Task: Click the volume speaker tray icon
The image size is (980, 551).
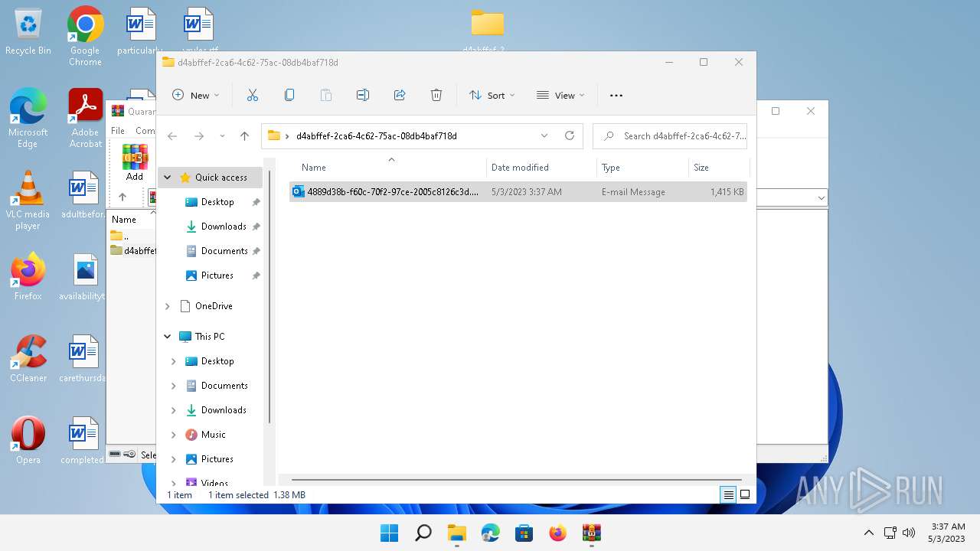Action: point(909,533)
